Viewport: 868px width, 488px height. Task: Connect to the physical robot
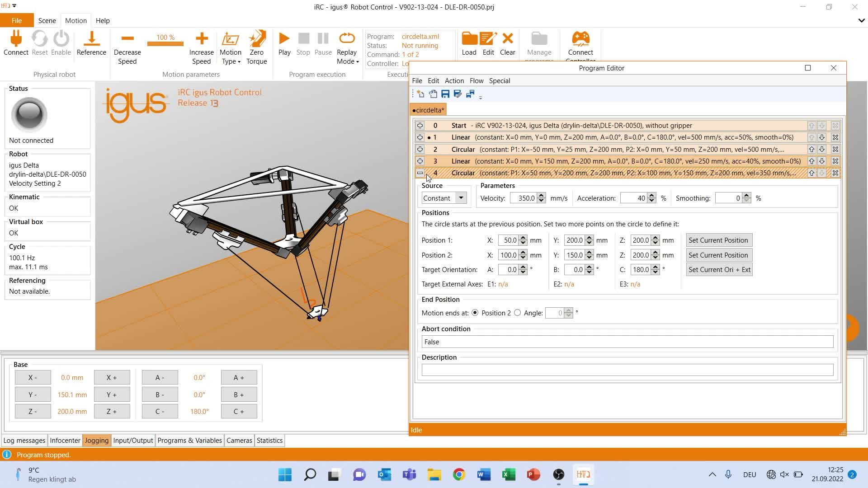coord(16,43)
